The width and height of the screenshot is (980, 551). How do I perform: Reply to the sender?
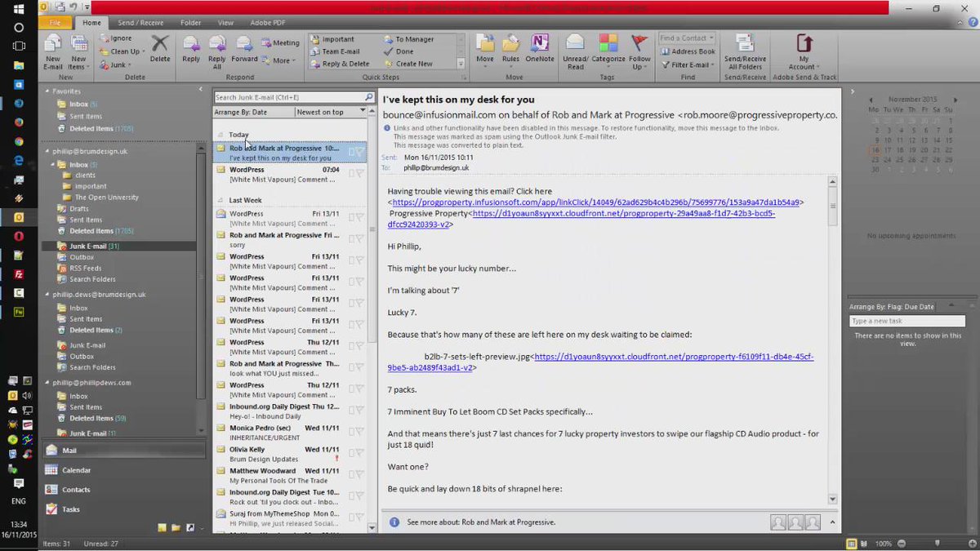(x=191, y=49)
